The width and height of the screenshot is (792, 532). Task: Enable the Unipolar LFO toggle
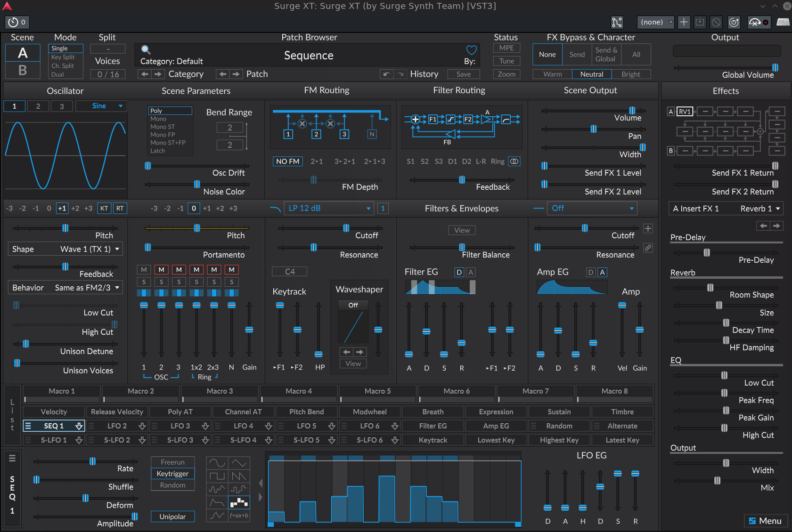pos(172,516)
